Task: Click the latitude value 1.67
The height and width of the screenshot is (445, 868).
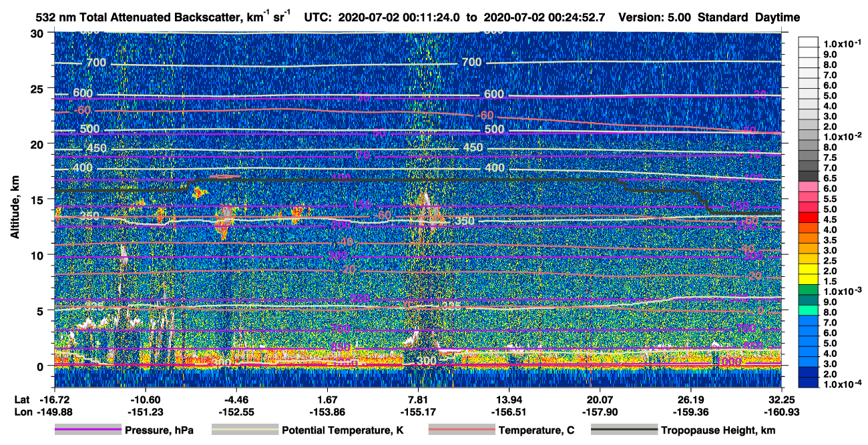Action: tap(327, 399)
